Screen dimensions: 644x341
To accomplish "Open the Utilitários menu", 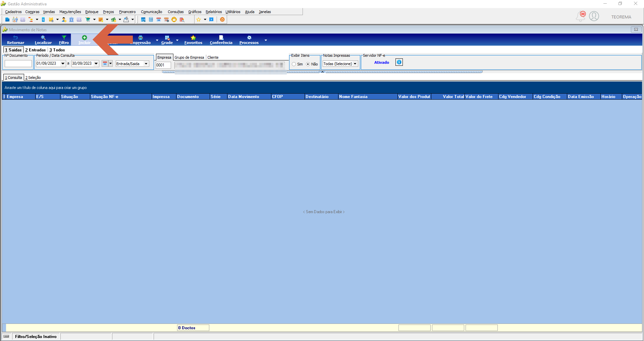I will coord(233,12).
